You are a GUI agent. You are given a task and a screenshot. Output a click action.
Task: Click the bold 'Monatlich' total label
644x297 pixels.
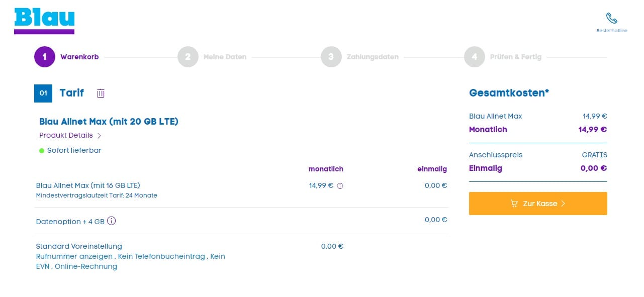[x=488, y=129]
